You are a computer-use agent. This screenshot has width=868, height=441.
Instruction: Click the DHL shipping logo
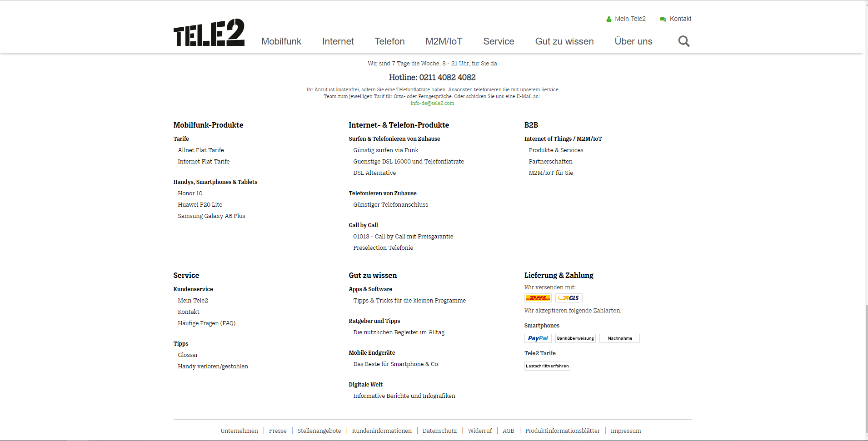pos(538,298)
